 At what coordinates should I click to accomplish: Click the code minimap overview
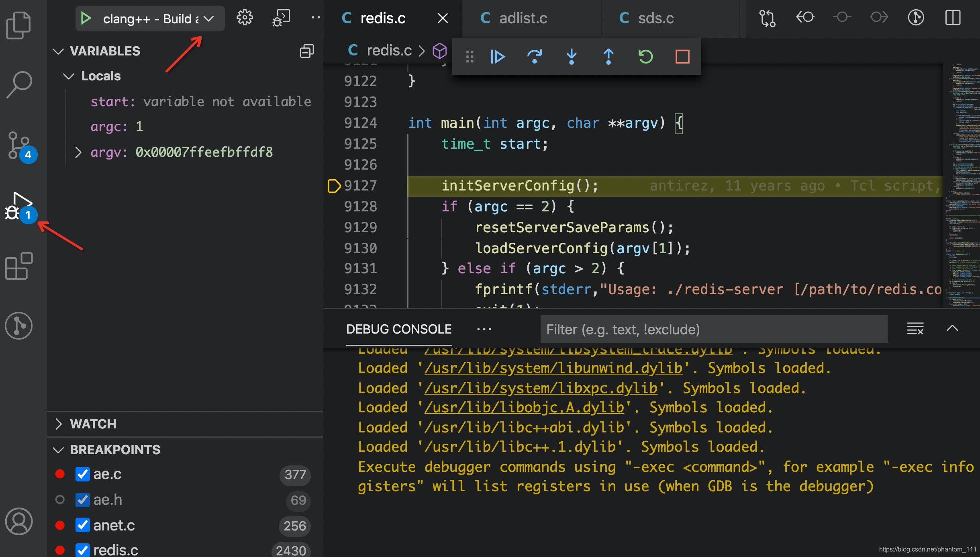pos(962,185)
